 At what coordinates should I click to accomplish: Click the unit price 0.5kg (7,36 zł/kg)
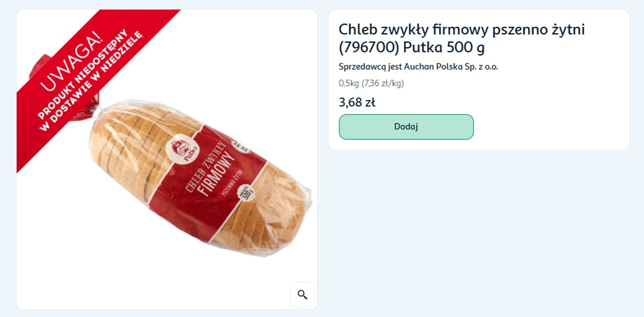pyautogui.click(x=371, y=83)
